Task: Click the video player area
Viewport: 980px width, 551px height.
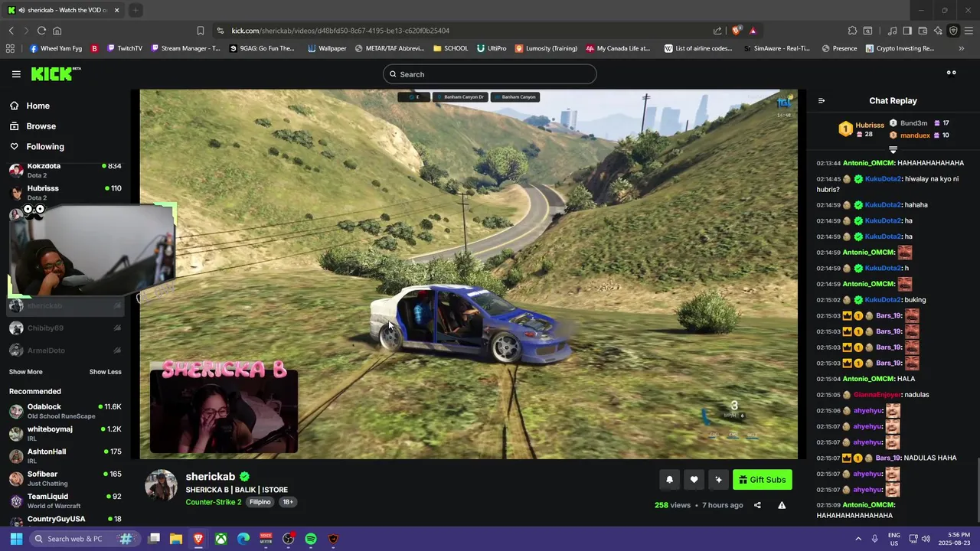Action: [x=469, y=274]
